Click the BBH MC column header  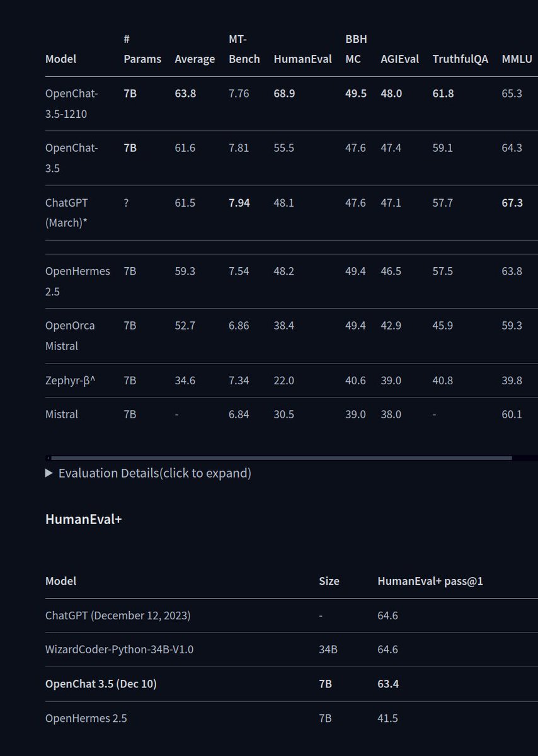(356, 49)
